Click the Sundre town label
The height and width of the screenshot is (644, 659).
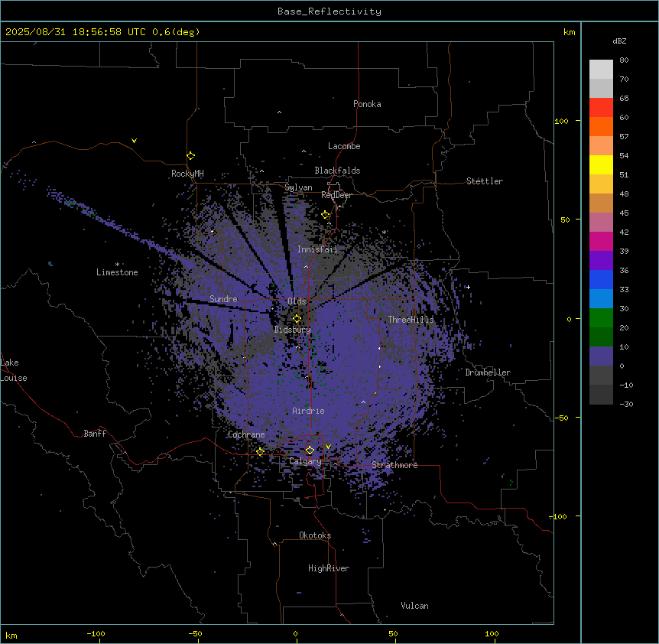pos(223,299)
